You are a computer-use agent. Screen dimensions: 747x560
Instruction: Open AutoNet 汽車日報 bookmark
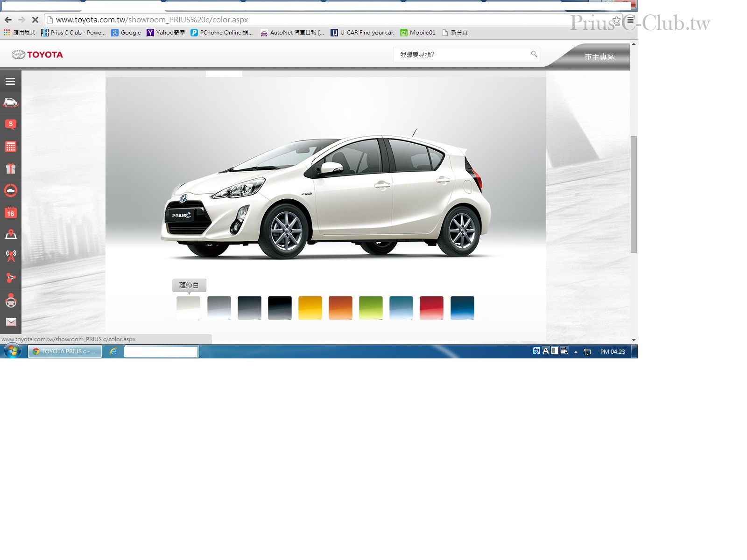pyautogui.click(x=292, y=33)
